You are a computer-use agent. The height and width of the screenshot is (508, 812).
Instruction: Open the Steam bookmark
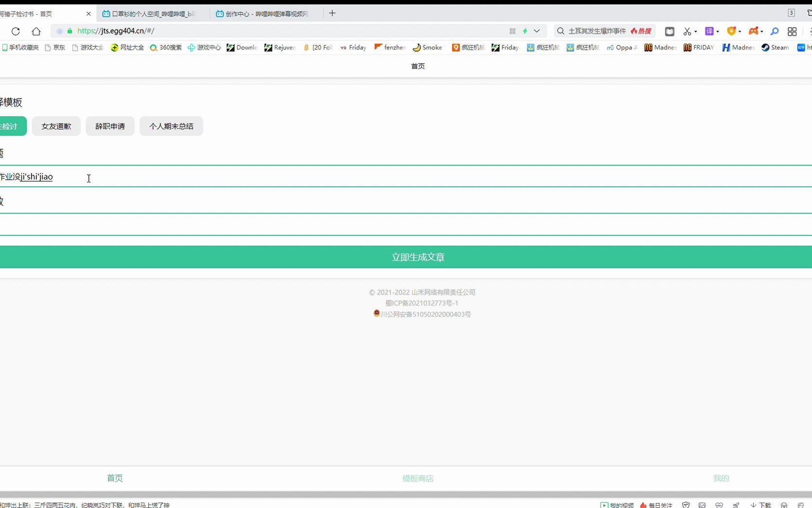[x=775, y=47]
